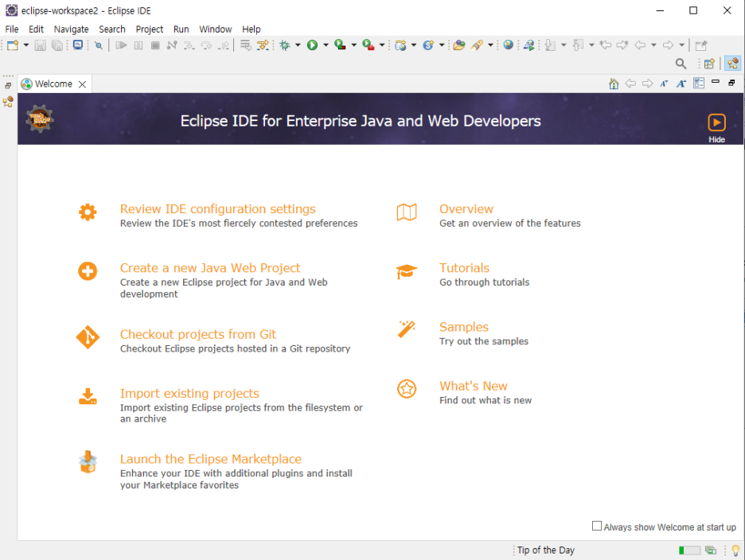Click Tip of the Day in status bar
745x560 pixels.
click(x=545, y=550)
